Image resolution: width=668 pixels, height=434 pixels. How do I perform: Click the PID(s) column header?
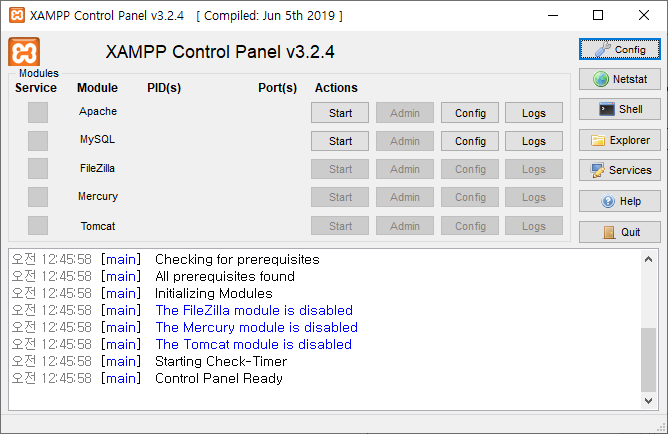(x=164, y=88)
